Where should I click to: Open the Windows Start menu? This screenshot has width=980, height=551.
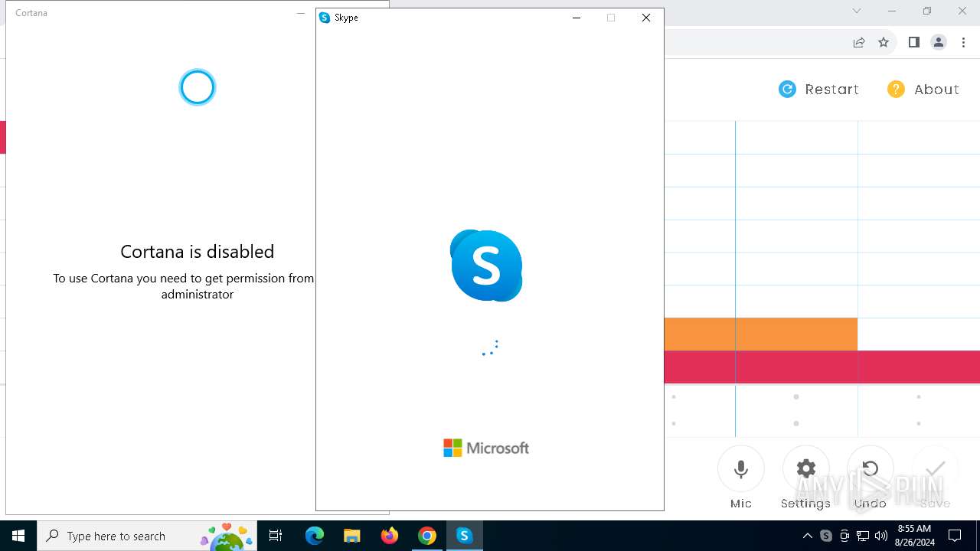pyautogui.click(x=18, y=536)
